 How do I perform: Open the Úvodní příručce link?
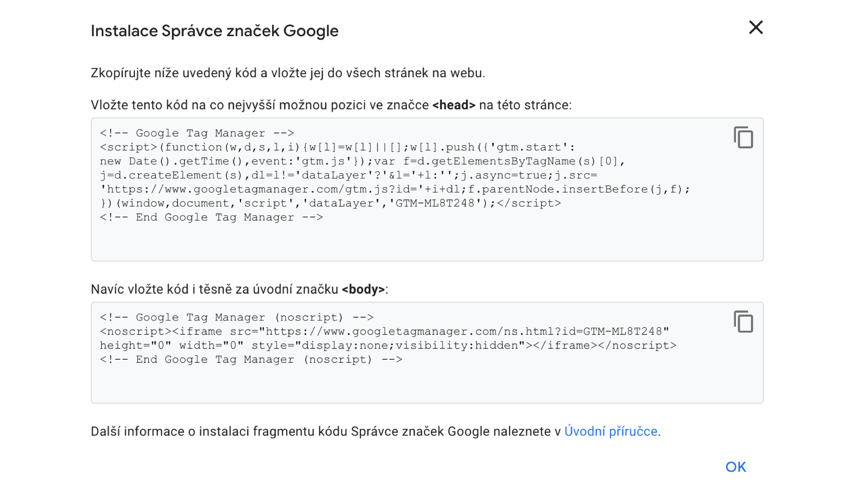point(611,432)
